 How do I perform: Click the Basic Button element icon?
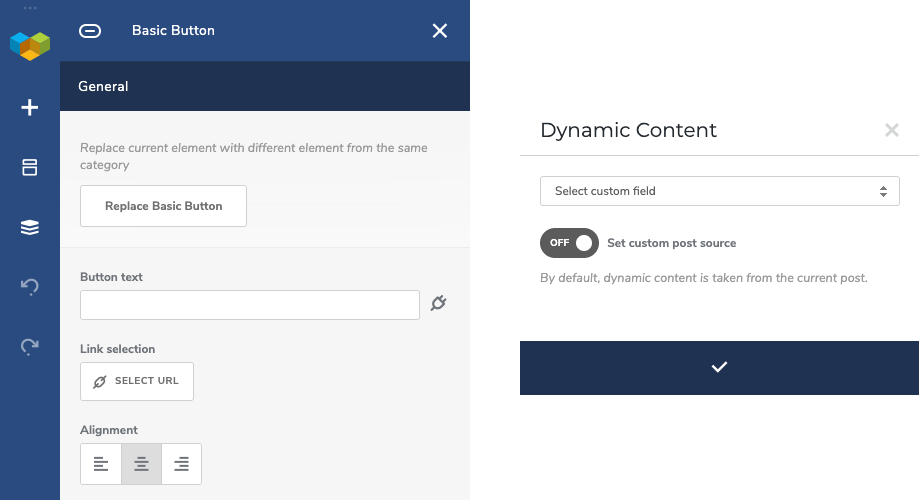[90, 31]
